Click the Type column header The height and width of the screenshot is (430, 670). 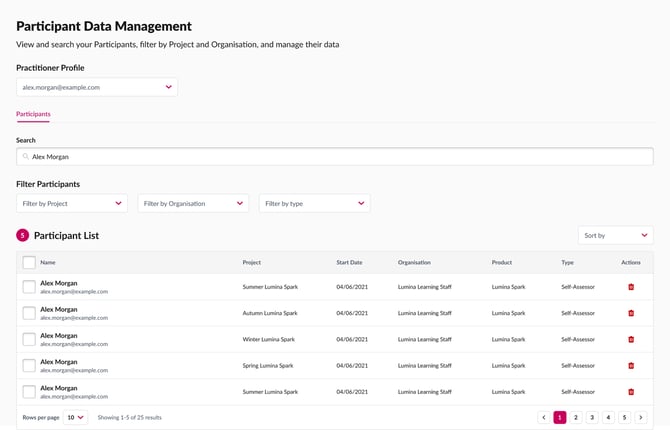[567, 262]
